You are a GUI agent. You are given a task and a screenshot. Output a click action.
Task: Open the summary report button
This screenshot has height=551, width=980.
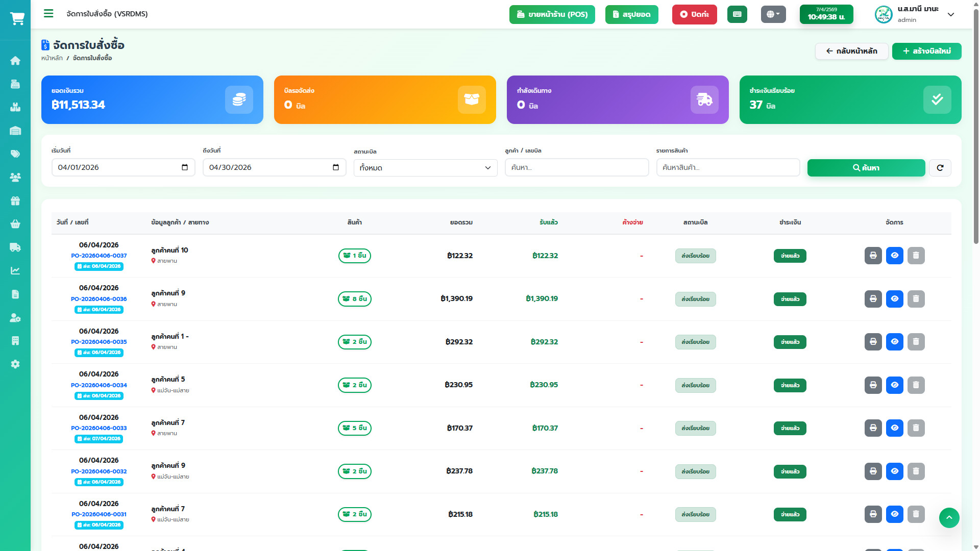(x=631, y=14)
